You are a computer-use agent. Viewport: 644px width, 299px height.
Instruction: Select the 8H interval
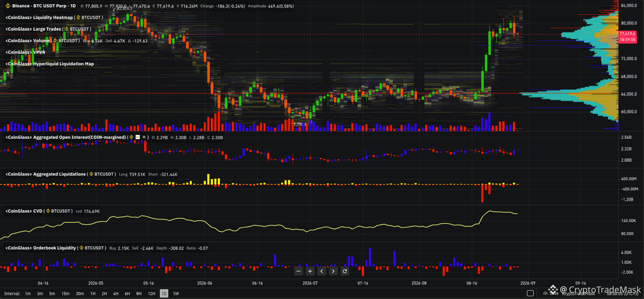point(139,294)
